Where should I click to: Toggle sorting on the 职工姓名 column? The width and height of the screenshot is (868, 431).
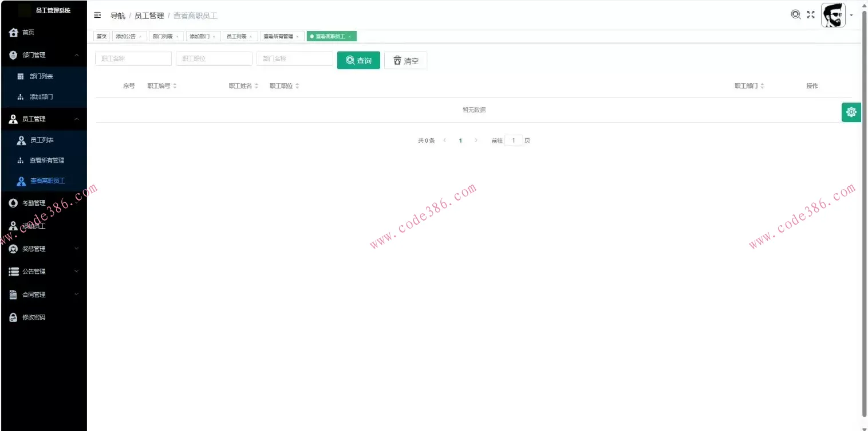click(255, 85)
